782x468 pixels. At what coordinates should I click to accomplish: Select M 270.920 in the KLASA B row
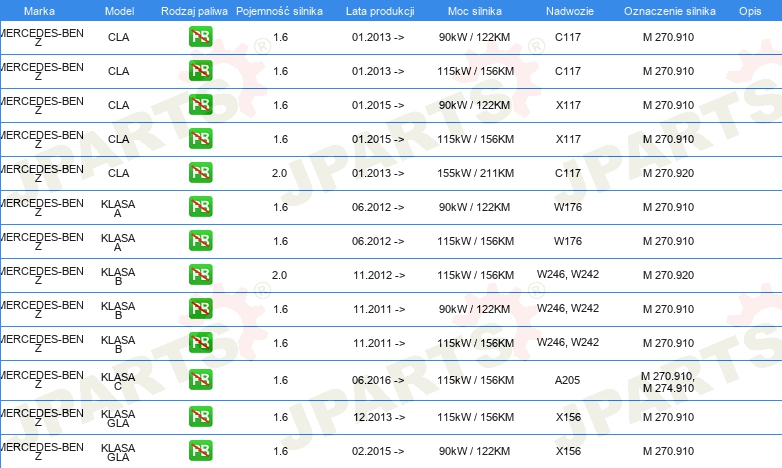(668, 275)
